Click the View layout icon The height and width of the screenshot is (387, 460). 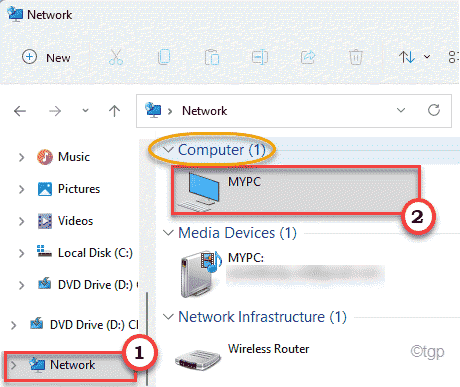pos(454,57)
